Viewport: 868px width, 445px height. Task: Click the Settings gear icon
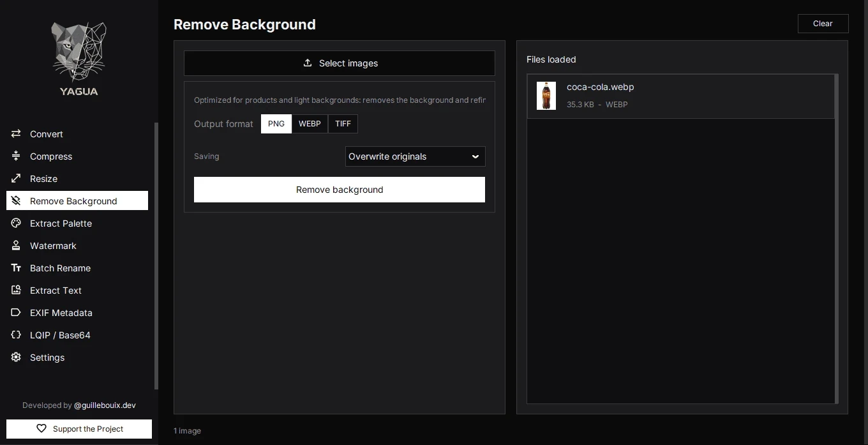coord(16,358)
